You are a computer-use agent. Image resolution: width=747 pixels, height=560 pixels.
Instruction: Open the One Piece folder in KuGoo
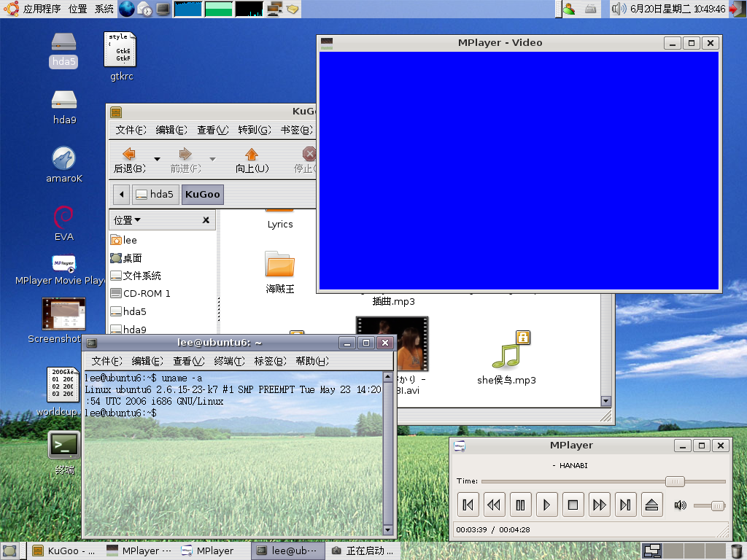(279, 271)
